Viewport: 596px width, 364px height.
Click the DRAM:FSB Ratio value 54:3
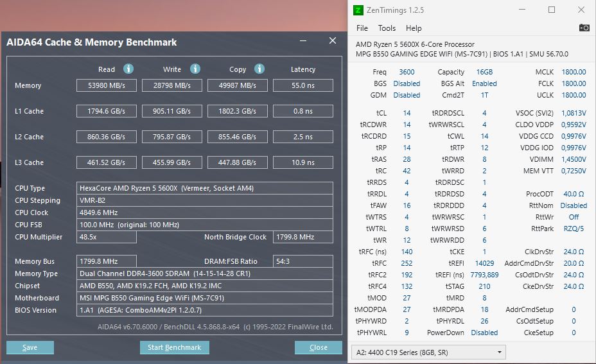pyautogui.click(x=303, y=261)
